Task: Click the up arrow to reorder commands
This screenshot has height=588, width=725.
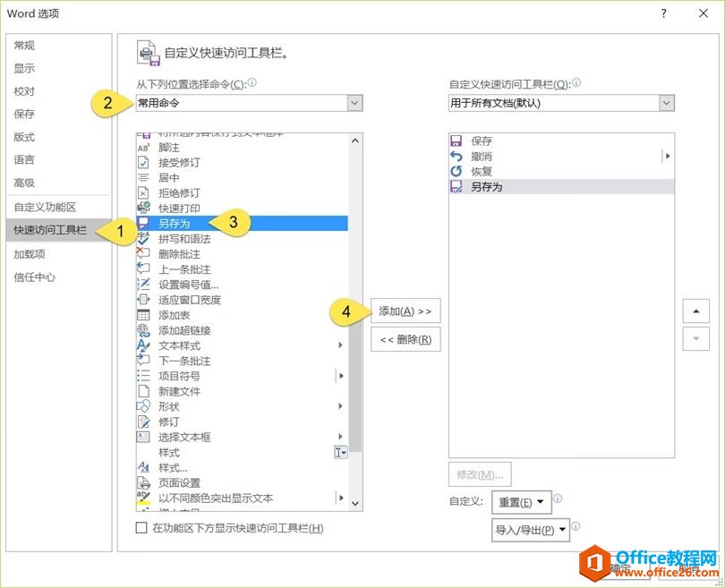Action: pos(695,311)
